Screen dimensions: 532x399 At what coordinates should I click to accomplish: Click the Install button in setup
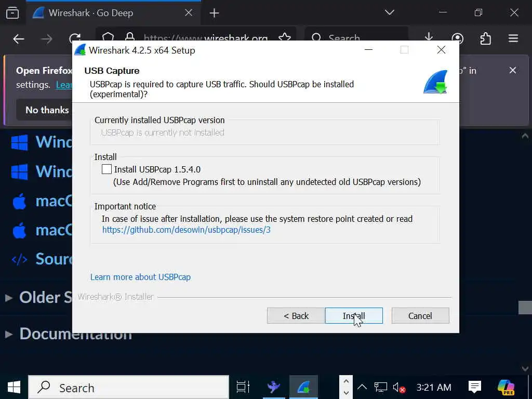[354, 316]
